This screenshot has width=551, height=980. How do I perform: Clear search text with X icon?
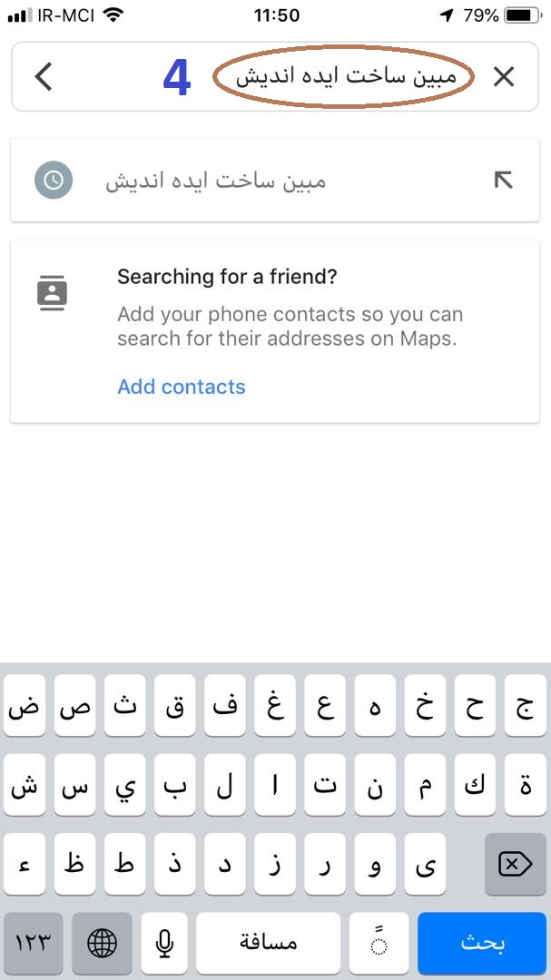point(504,77)
